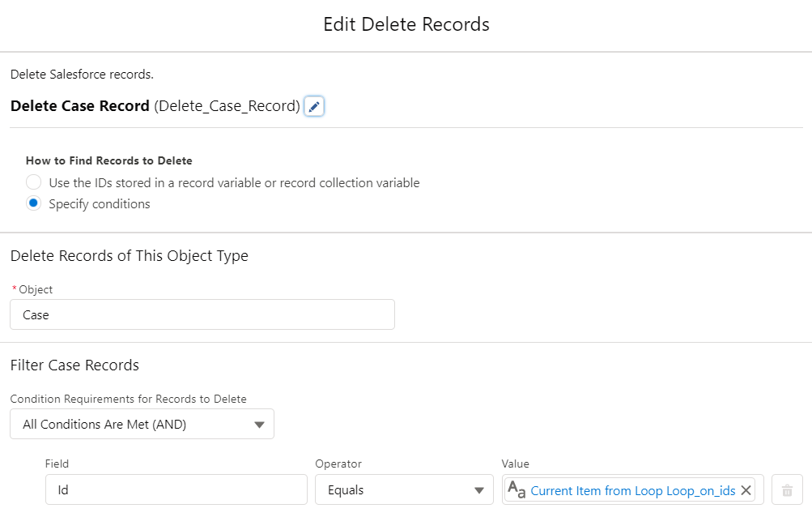Select the Specify conditions radio button

[33, 203]
